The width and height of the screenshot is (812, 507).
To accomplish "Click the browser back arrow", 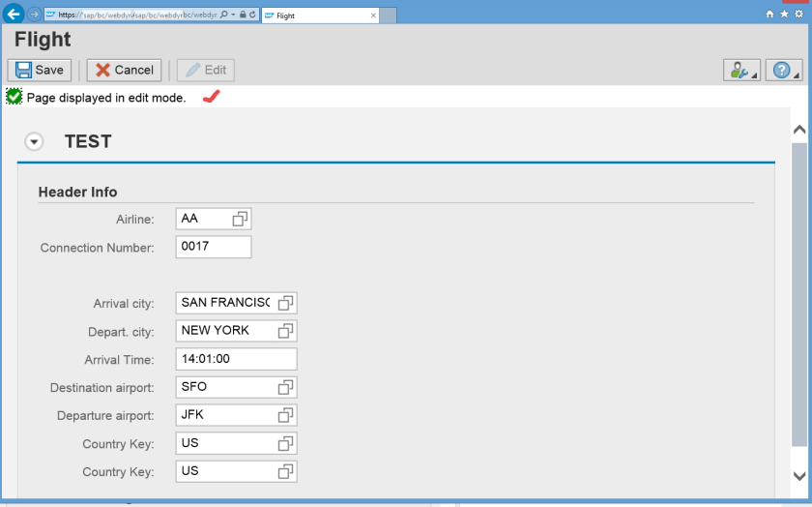I will 14,14.
